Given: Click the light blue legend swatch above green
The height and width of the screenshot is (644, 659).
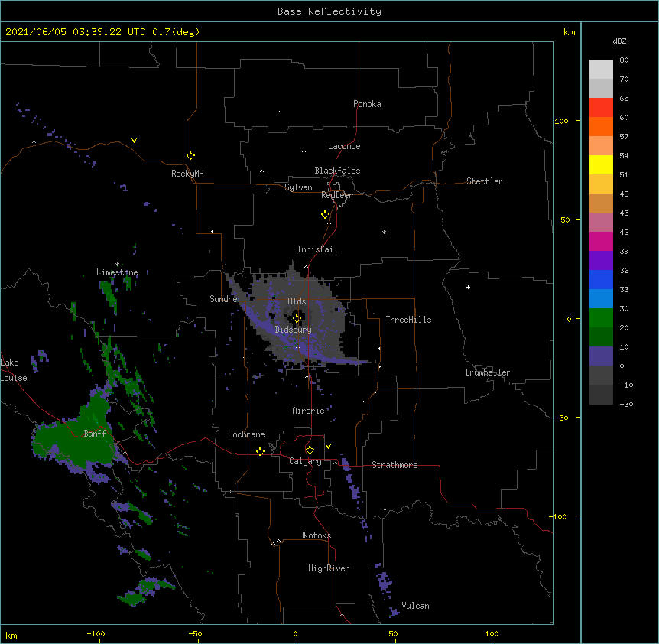Looking at the screenshot, I should (601, 298).
